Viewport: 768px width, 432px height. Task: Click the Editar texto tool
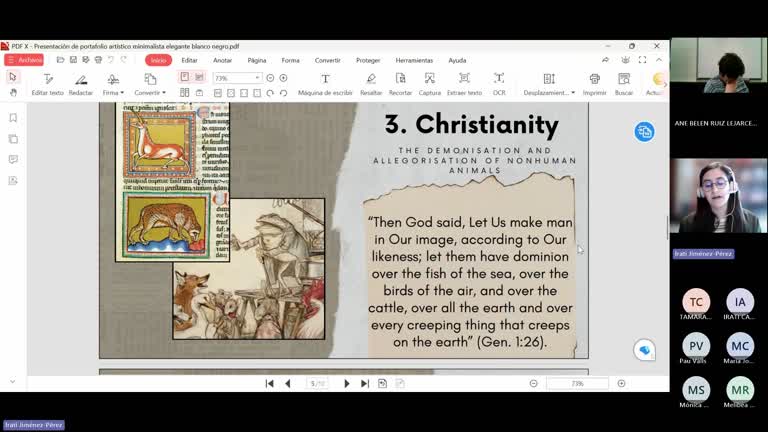[x=48, y=84]
